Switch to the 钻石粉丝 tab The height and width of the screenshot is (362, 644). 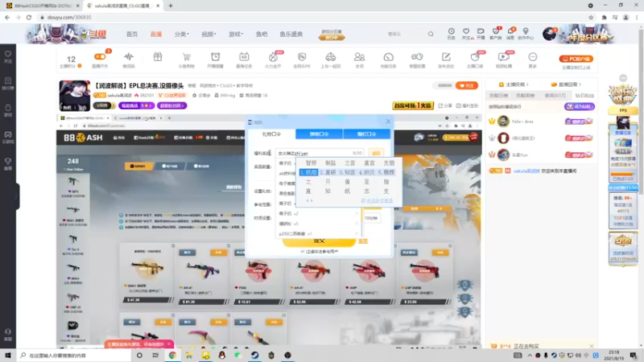click(x=584, y=95)
